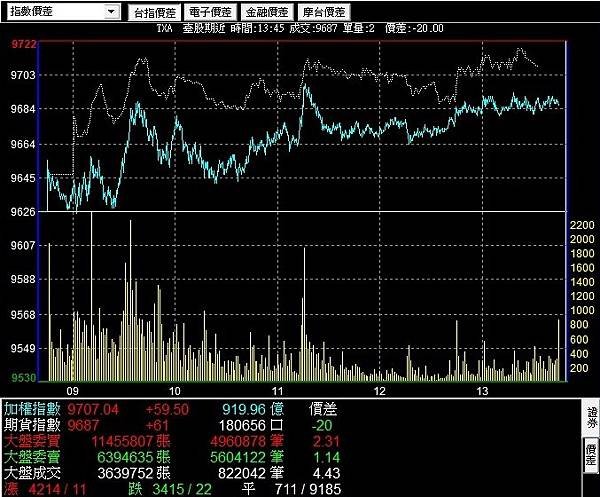
Task: Click the upper limit price label 9722
Action: coord(23,44)
